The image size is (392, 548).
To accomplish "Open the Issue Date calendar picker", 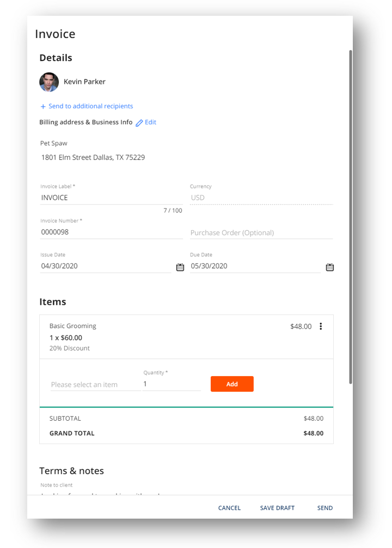I will [x=180, y=267].
